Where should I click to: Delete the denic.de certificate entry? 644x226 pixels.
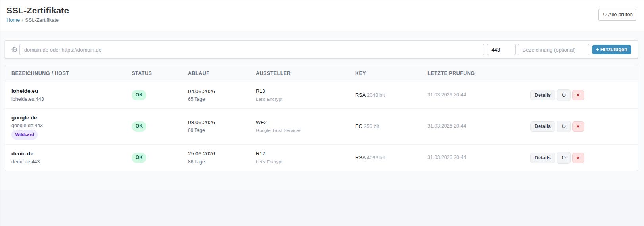pyautogui.click(x=578, y=158)
